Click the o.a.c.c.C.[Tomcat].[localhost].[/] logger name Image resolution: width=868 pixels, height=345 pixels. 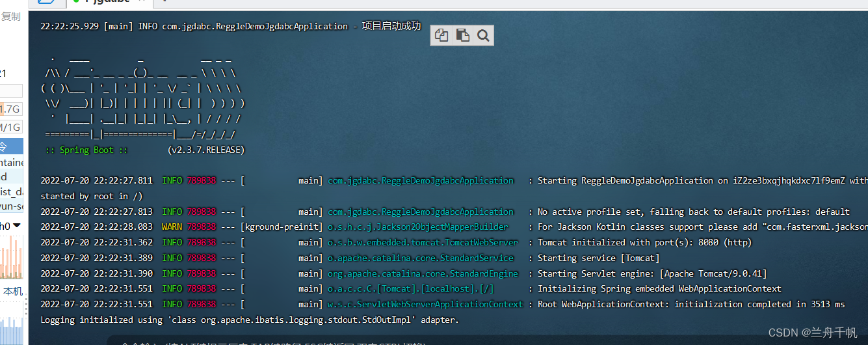411,288
